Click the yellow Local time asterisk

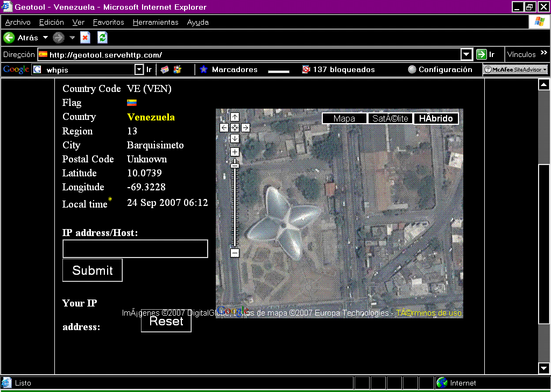click(110, 200)
